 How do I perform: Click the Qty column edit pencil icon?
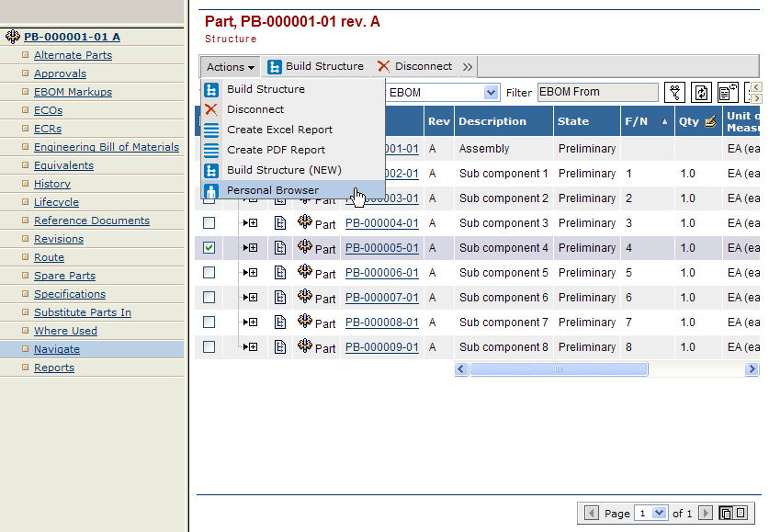(710, 121)
